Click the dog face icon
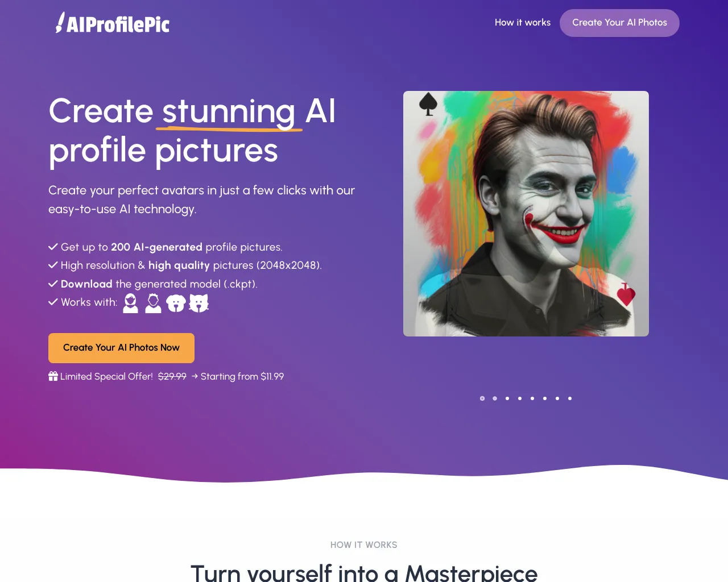 pyautogui.click(x=176, y=304)
